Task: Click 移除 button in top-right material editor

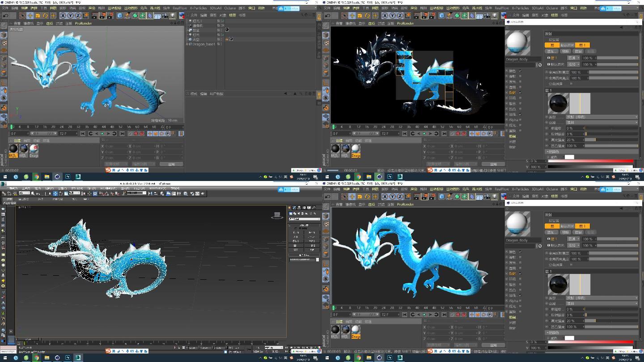Action: tap(566, 51)
